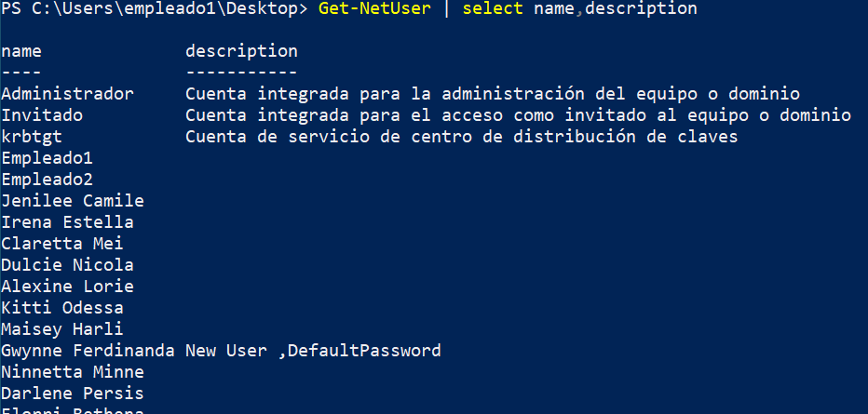Click on the Empleado1 entry

pyautogui.click(x=47, y=158)
